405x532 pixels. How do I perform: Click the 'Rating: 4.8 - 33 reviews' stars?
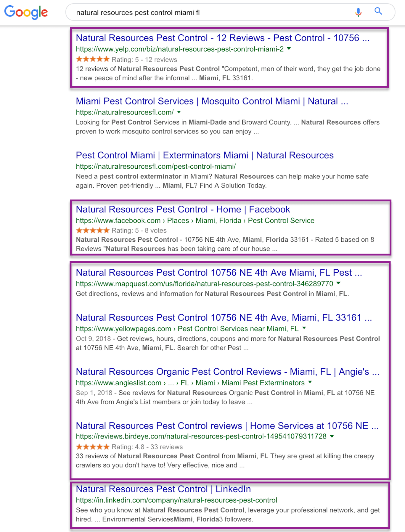93,447
